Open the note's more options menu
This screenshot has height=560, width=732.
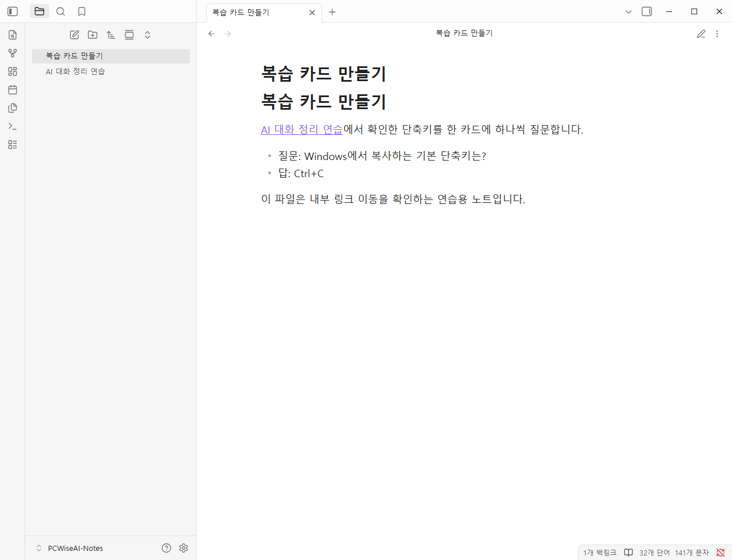pyautogui.click(x=717, y=34)
